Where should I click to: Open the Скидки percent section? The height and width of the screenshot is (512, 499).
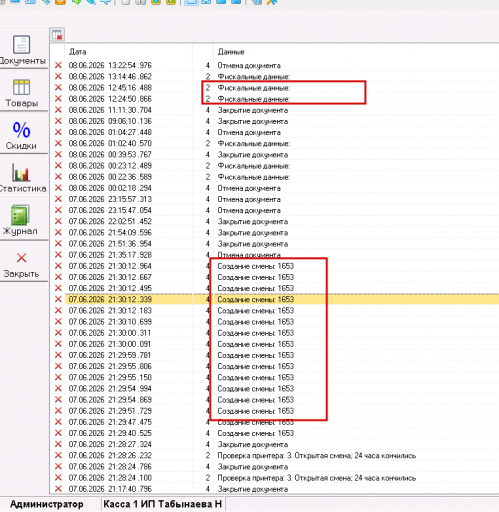[x=22, y=135]
